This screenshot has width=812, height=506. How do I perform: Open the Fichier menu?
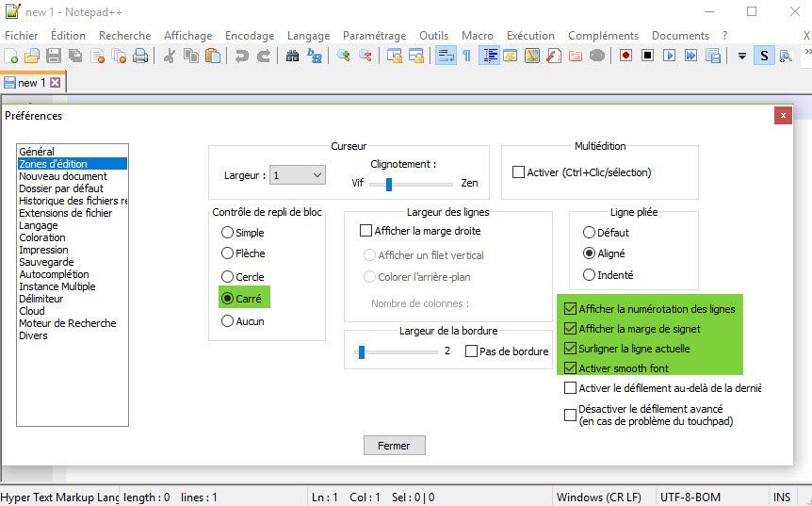[x=22, y=36]
